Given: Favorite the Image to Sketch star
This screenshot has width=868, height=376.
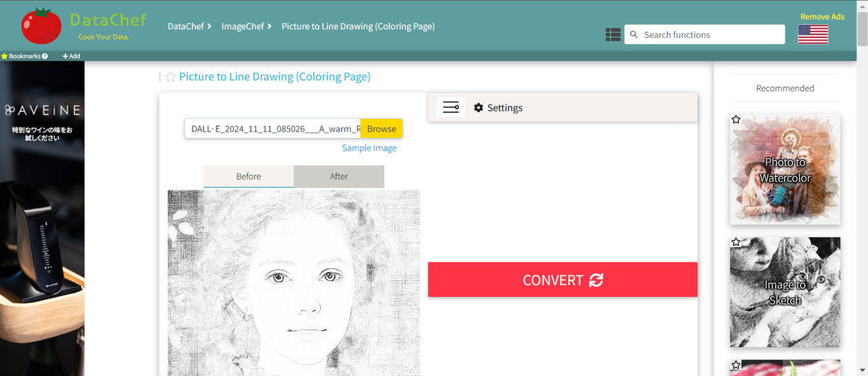Looking at the screenshot, I should [x=736, y=242].
